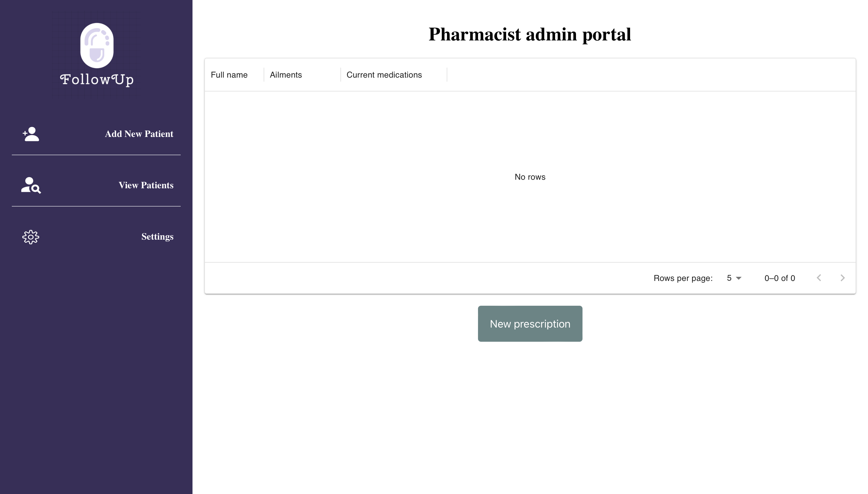Open View Patients menu item
This screenshot has width=868, height=494.
pos(146,185)
